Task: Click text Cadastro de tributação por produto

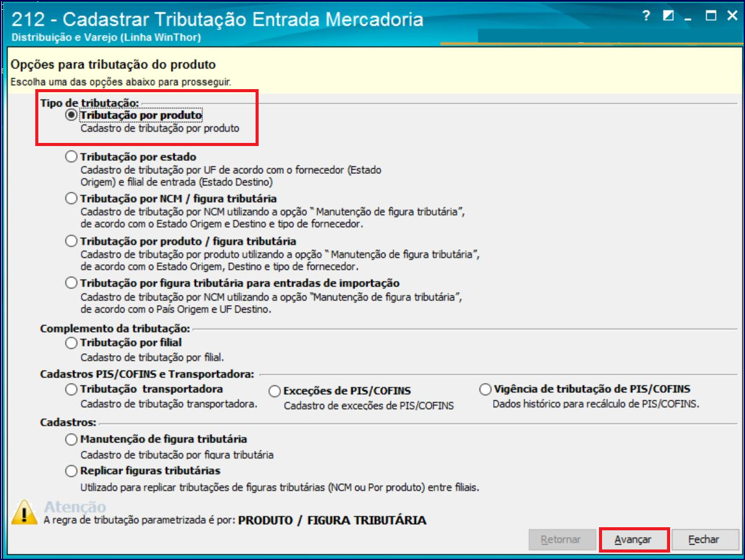Action: click(160, 129)
